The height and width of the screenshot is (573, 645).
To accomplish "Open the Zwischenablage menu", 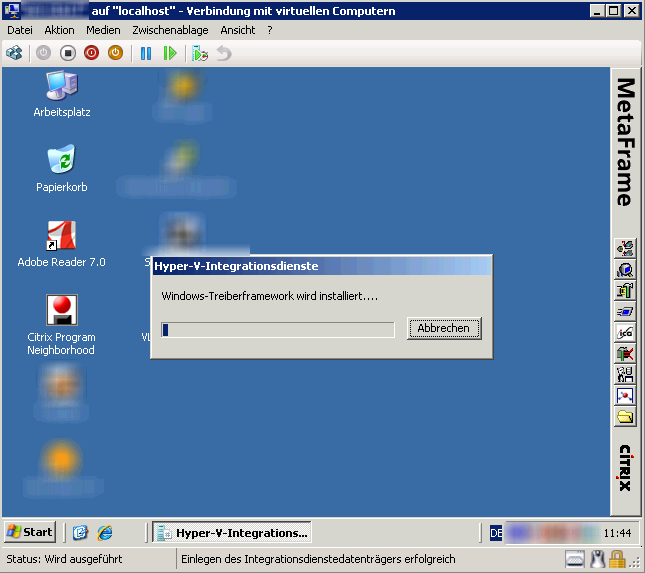I will tap(170, 30).
